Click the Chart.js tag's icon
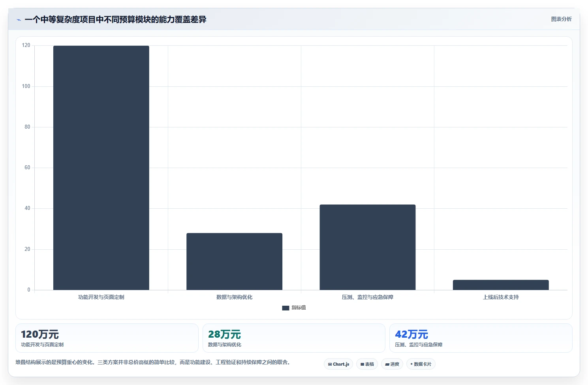 (x=330, y=364)
